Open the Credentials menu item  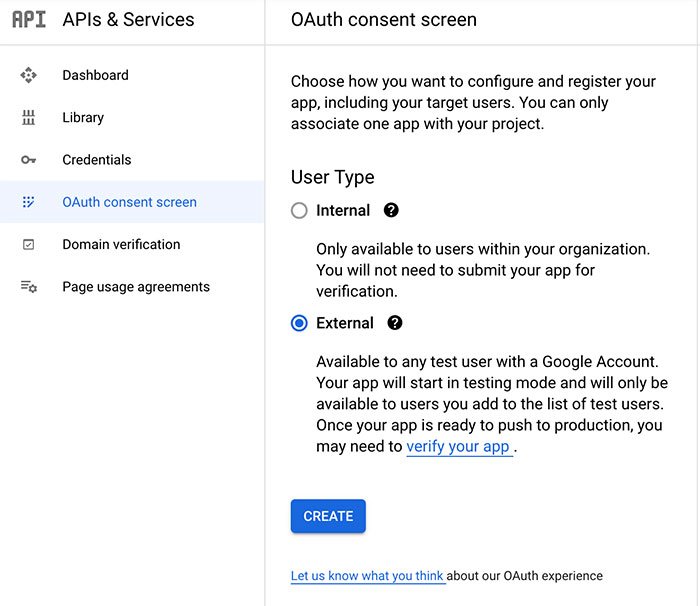click(97, 160)
